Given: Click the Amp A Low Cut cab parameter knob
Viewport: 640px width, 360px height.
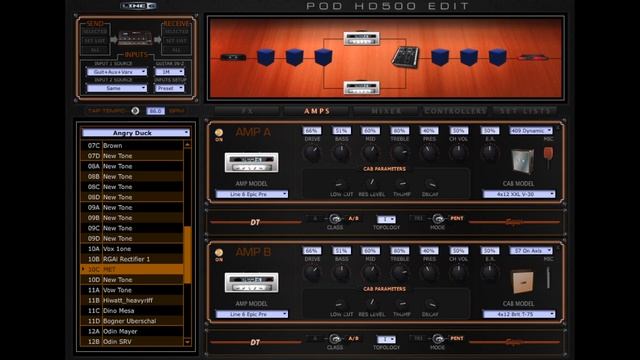Looking at the screenshot, I should tap(339, 184).
